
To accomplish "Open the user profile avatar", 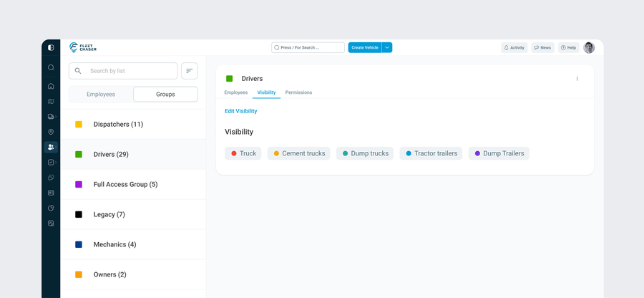I will tap(589, 48).
